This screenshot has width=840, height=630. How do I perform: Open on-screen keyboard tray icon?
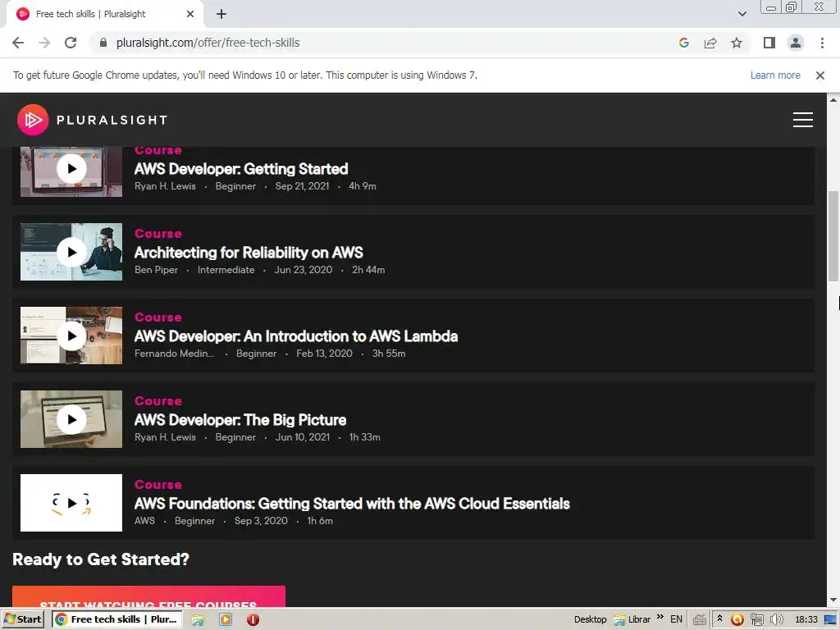pyautogui.click(x=700, y=620)
